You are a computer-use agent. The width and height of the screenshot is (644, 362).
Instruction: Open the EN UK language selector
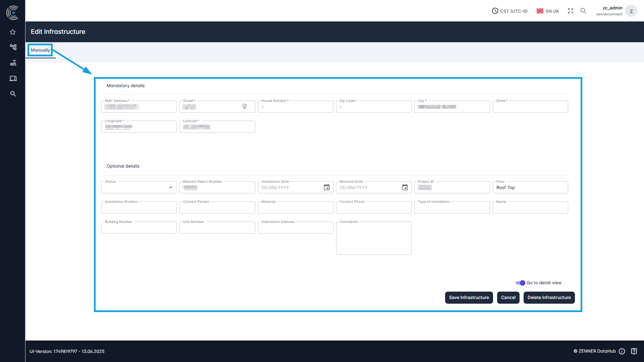click(547, 11)
